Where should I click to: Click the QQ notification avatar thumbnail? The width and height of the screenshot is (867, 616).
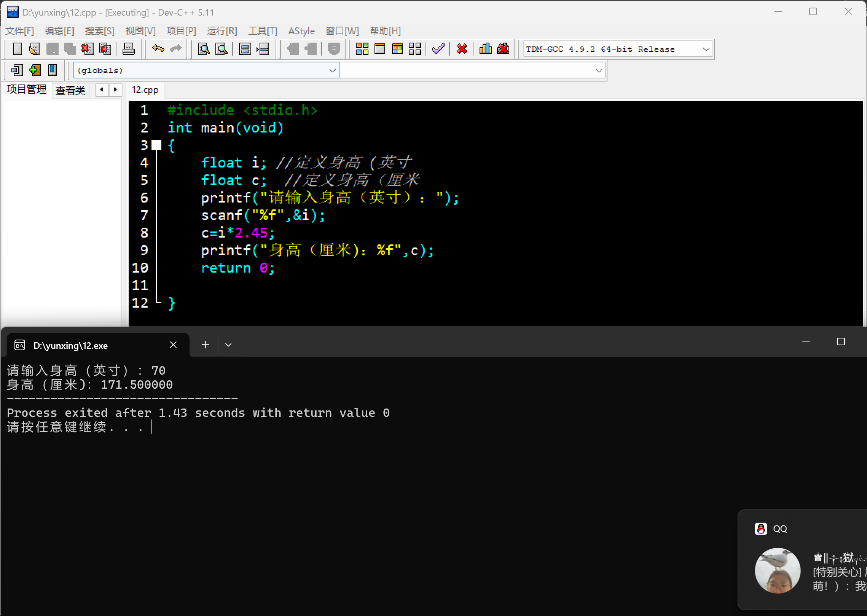777,570
